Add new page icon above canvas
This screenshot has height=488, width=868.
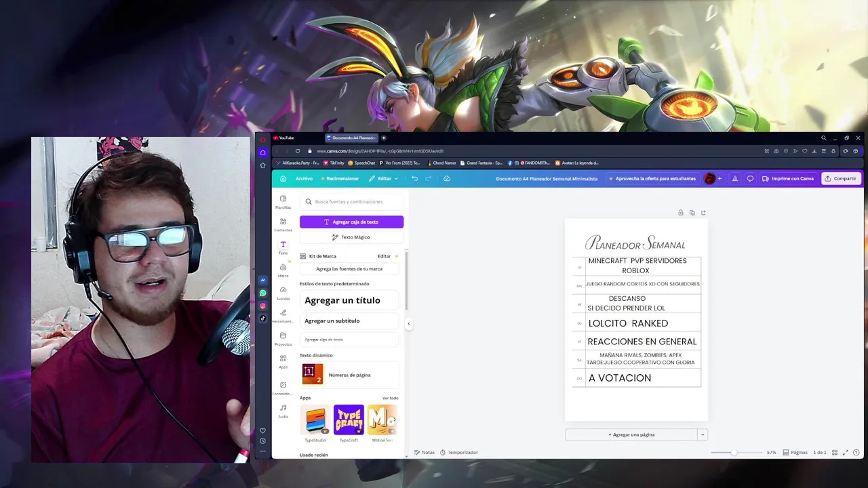click(703, 213)
